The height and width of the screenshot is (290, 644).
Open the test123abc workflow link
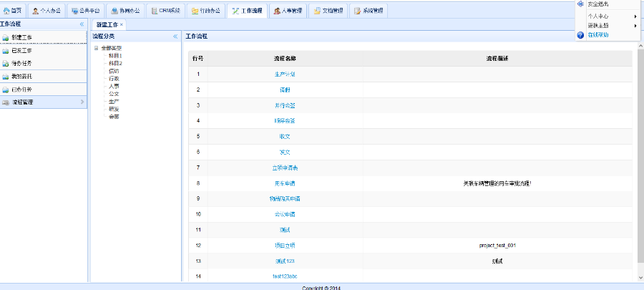pos(285,276)
